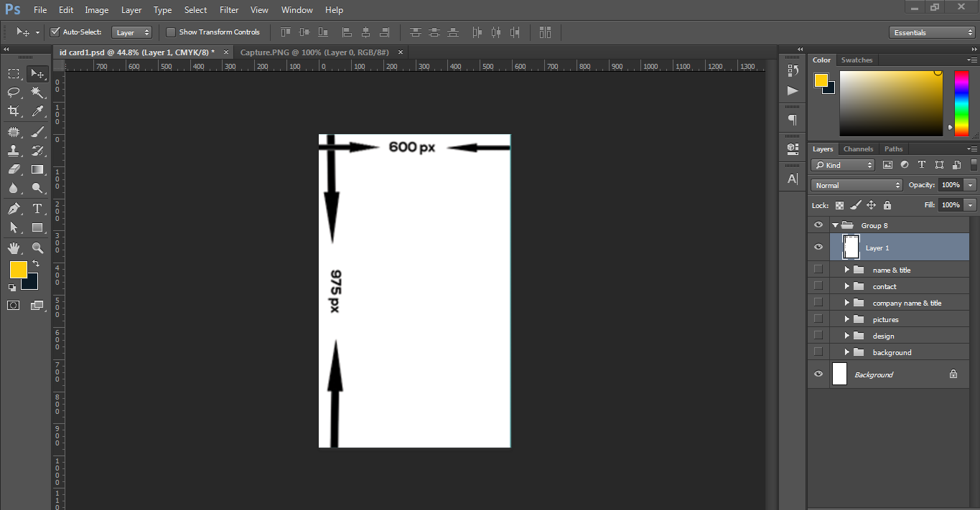Pick the Eyedropper tool
The image size is (980, 510).
[x=37, y=111]
